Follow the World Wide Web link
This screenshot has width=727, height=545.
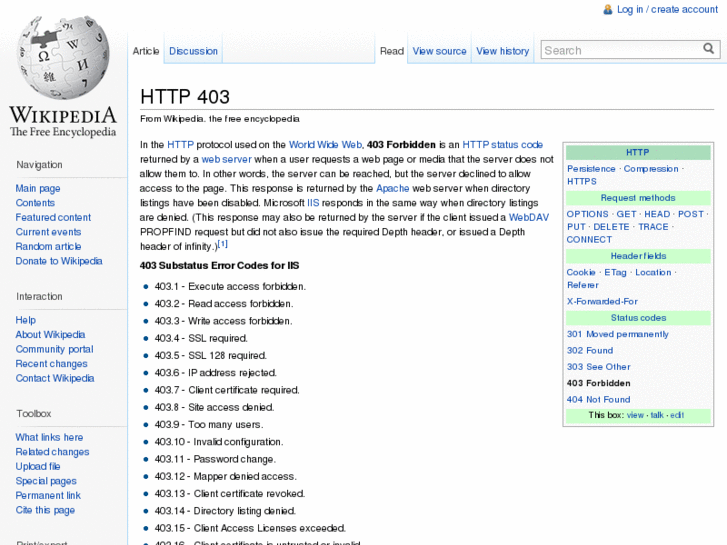[x=324, y=145]
